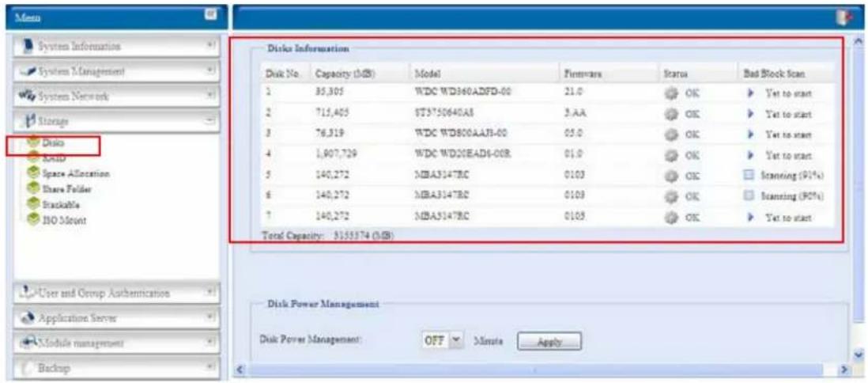Screen dimensions: 868x383
Task: Click the User and Group Authentication icon
Action: coord(27,293)
